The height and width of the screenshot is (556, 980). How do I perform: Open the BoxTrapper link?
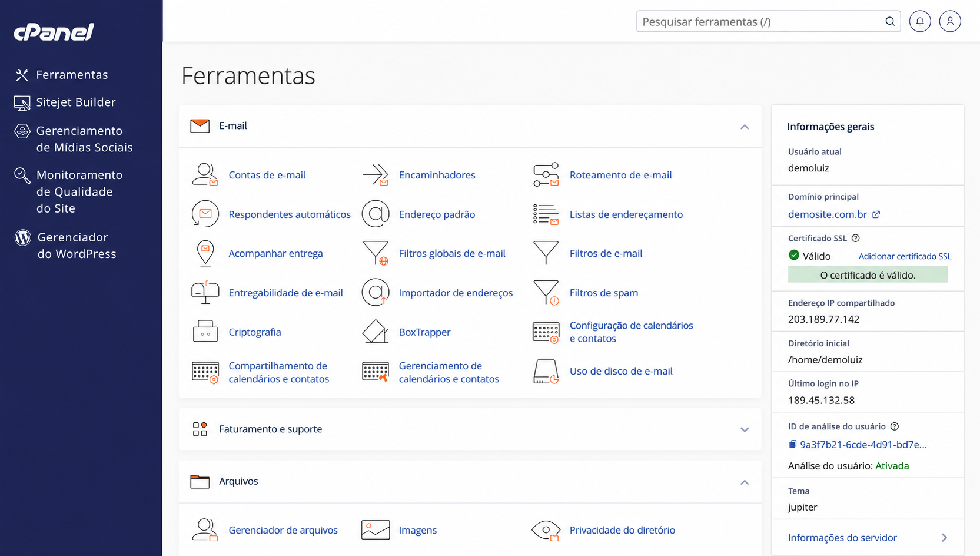pos(424,332)
